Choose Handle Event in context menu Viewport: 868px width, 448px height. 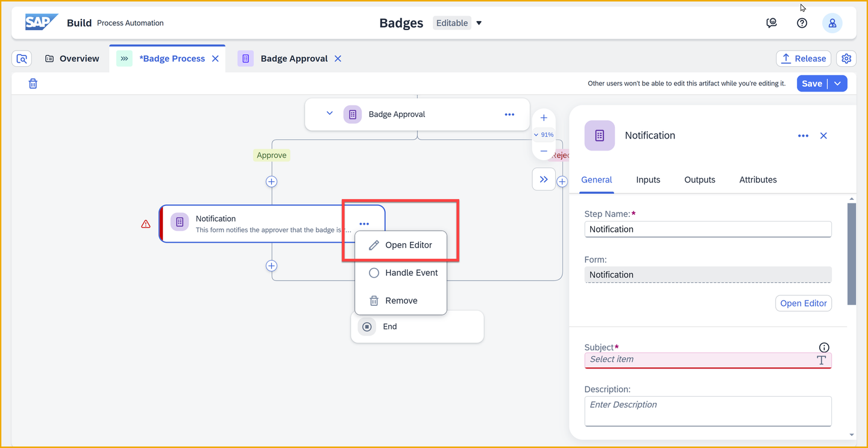pyautogui.click(x=401, y=273)
